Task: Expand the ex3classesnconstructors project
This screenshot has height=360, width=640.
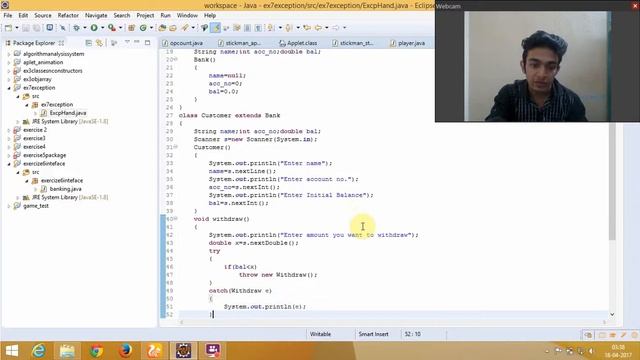Action: click(9, 71)
